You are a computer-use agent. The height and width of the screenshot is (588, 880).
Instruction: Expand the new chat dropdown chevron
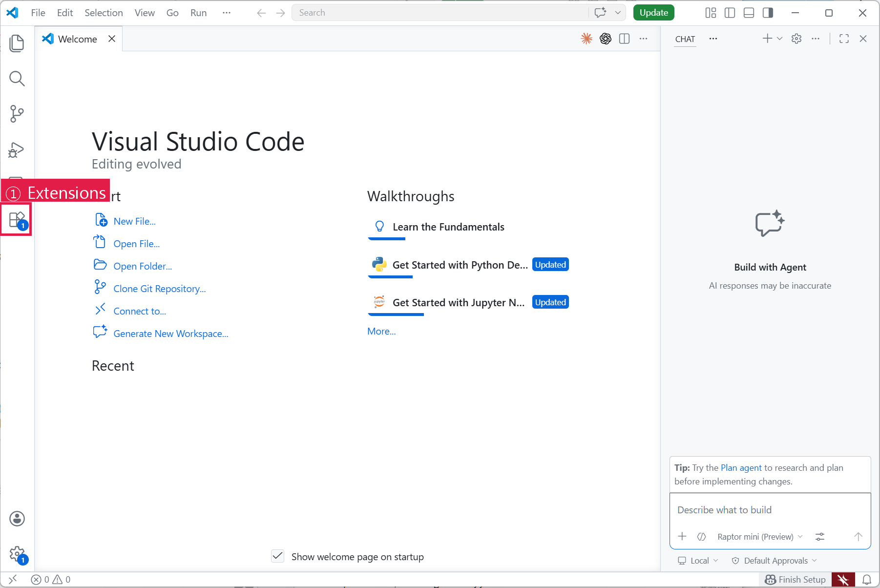pos(779,39)
